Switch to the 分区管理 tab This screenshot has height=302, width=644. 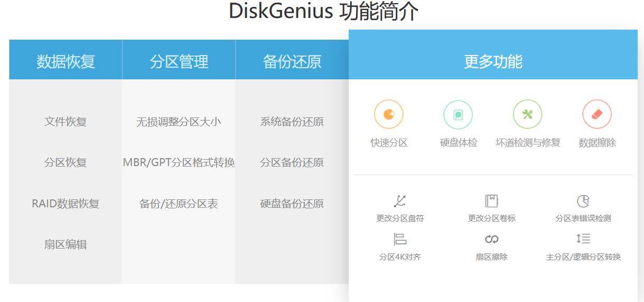[x=179, y=61]
